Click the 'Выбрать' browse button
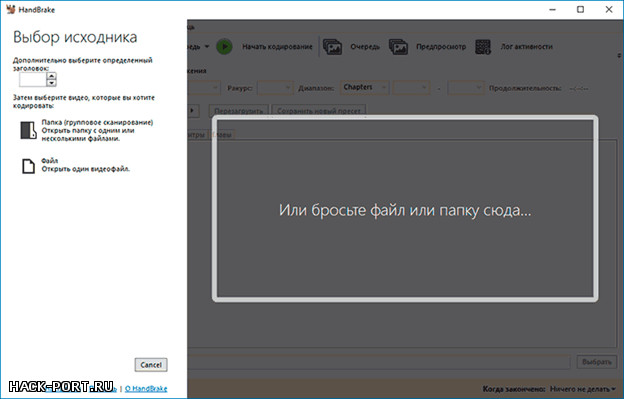624x399 pixels. coord(597,362)
